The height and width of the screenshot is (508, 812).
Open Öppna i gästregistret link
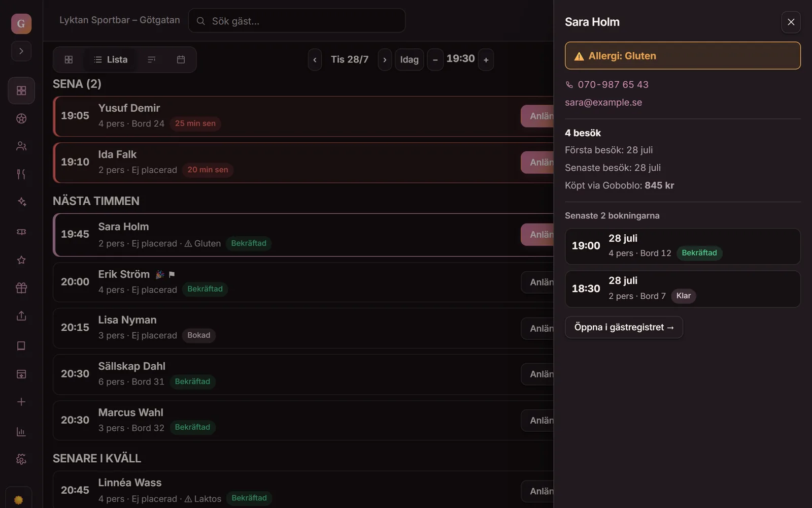[x=624, y=327]
